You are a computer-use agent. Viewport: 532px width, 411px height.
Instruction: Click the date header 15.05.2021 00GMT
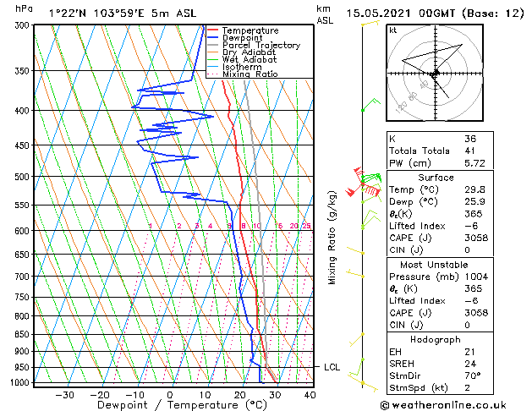(401, 14)
